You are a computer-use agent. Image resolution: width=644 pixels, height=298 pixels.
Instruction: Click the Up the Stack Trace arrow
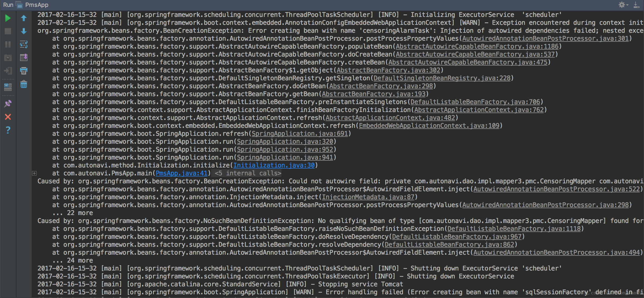pyautogui.click(x=24, y=18)
